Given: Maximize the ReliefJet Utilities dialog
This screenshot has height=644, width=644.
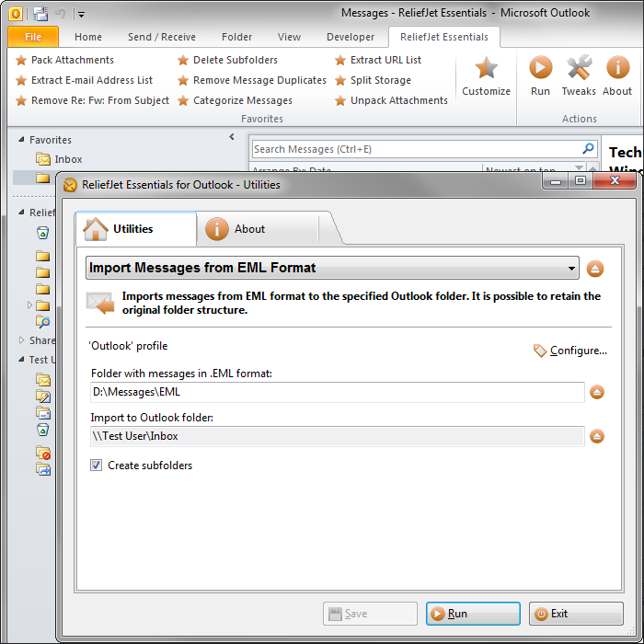Looking at the screenshot, I should 581,180.
